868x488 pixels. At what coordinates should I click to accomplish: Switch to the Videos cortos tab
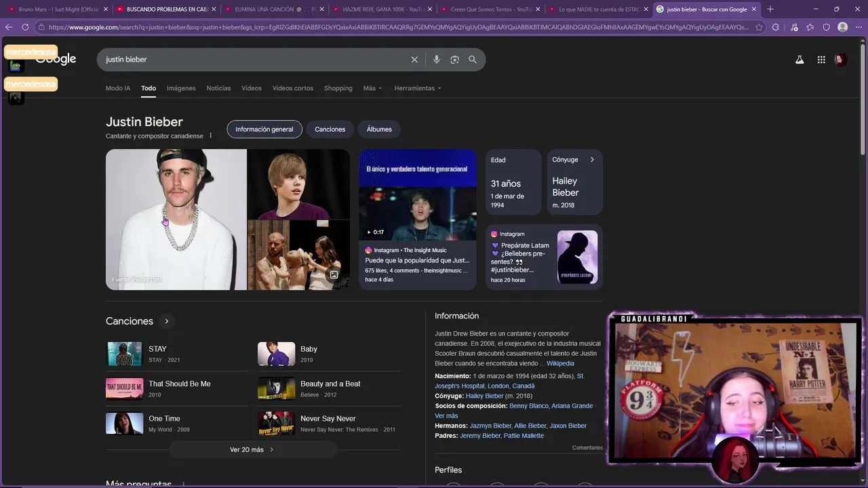tap(293, 88)
